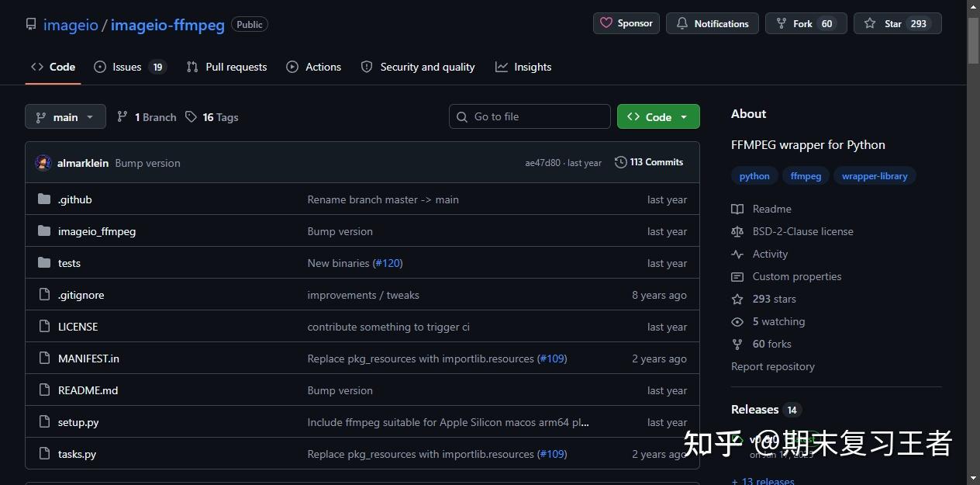Click the Go to file search field
Screen dimensions: 980x485
click(530, 116)
